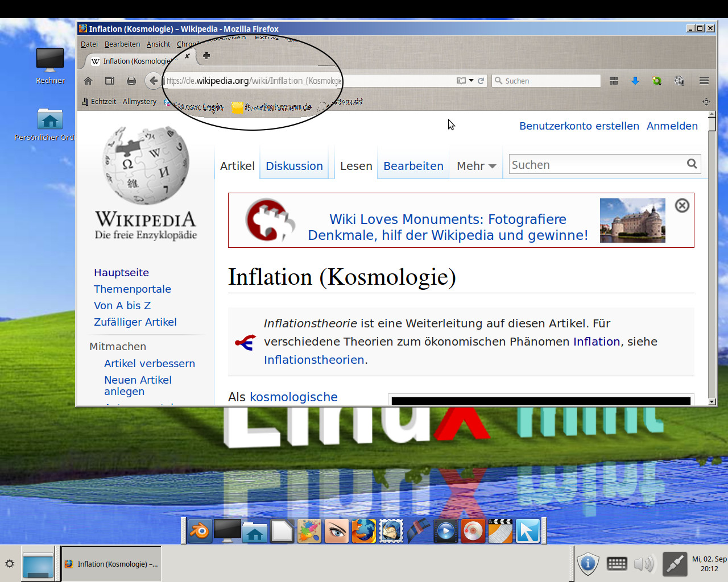The width and height of the screenshot is (728, 582).
Task: Click Artikel verbessern link
Action: tap(150, 364)
